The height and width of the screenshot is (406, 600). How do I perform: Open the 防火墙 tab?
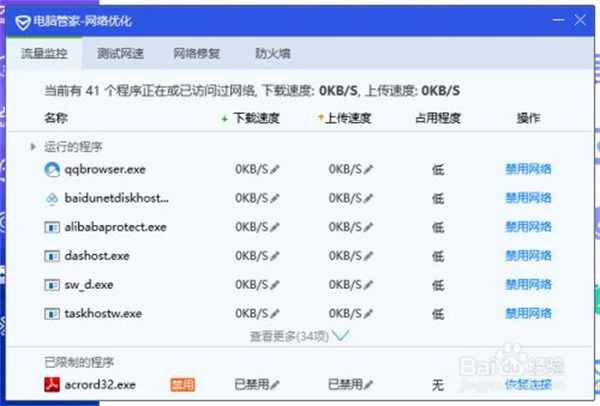pos(273,53)
